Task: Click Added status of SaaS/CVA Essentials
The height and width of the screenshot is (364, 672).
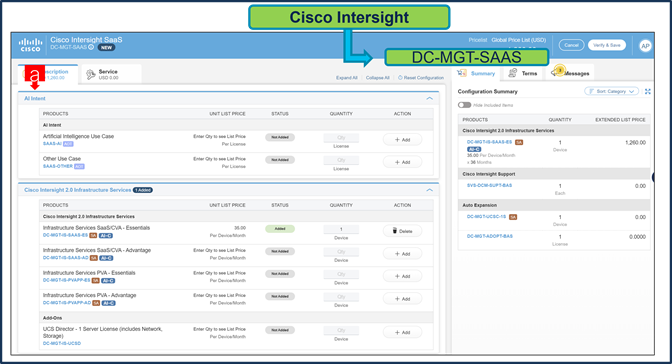Action: (x=280, y=229)
